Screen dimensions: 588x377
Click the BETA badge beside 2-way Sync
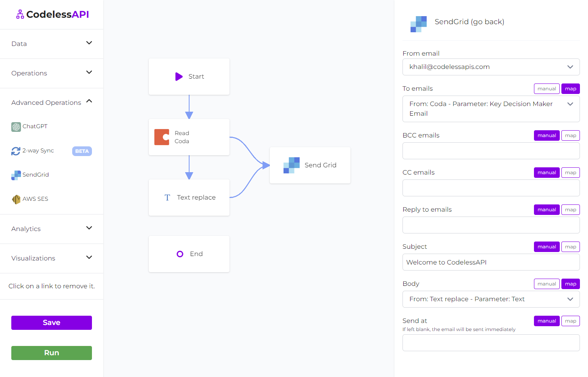tap(82, 151)
